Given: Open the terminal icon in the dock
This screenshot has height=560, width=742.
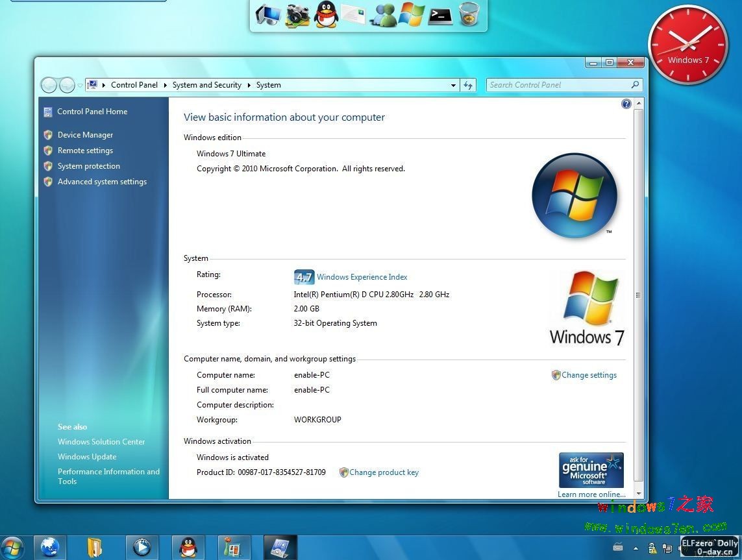Looking at the screenshot, I should (x=440, y=16).
